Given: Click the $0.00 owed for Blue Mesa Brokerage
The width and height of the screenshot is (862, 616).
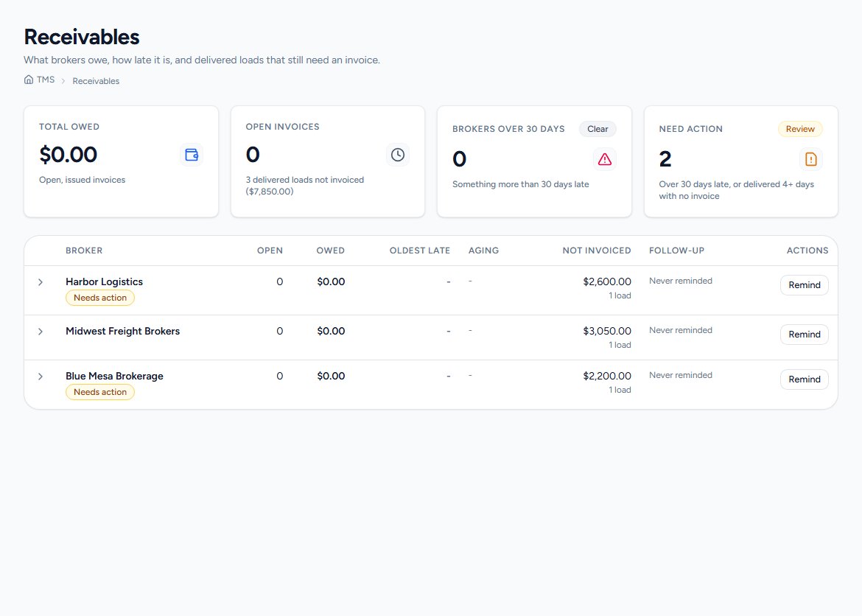Looking at the screenshot, I should (x=331, y=377).
